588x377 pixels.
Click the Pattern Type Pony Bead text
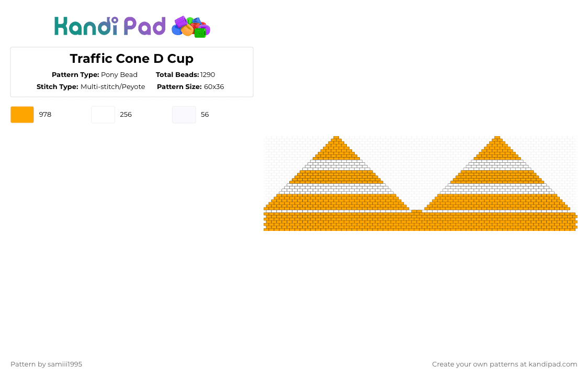[x=95, y=75]
